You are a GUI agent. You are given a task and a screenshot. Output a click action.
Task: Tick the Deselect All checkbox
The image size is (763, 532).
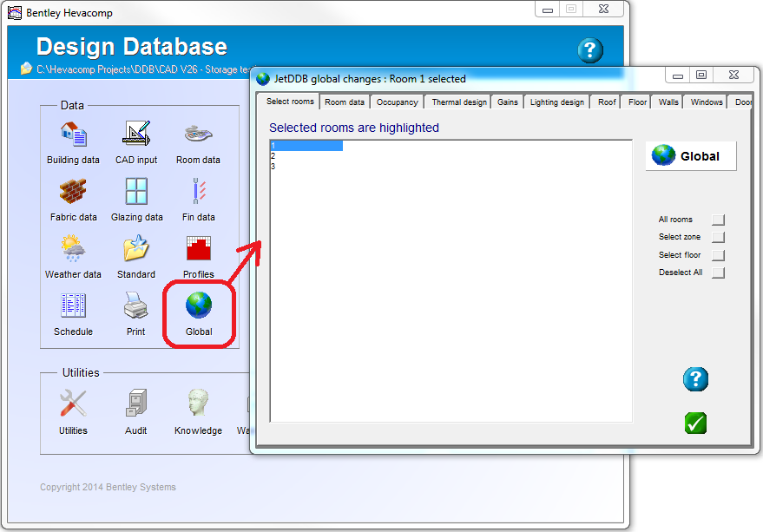[x=718, y=273]
